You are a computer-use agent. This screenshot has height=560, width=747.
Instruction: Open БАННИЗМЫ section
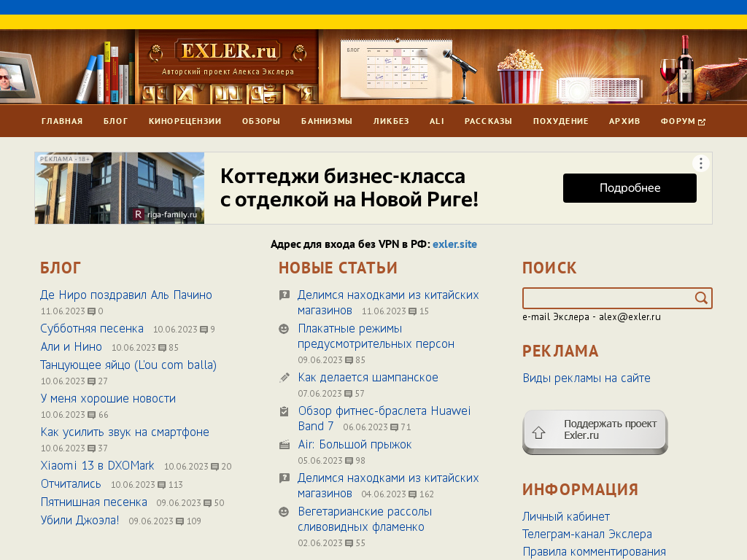(x=327, y=122)
